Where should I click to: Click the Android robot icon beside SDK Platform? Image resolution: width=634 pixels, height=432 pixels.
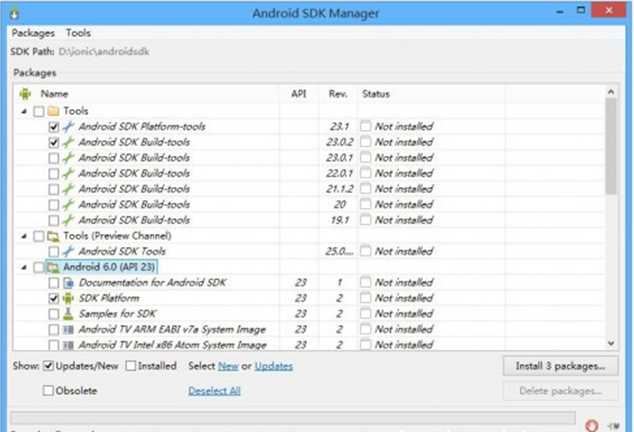[69, 298]
